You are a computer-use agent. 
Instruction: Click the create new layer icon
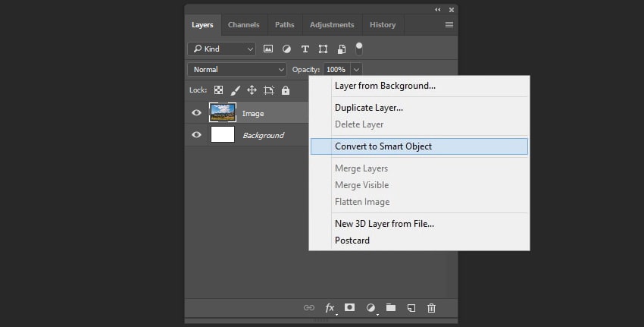(x=411, y=308)
